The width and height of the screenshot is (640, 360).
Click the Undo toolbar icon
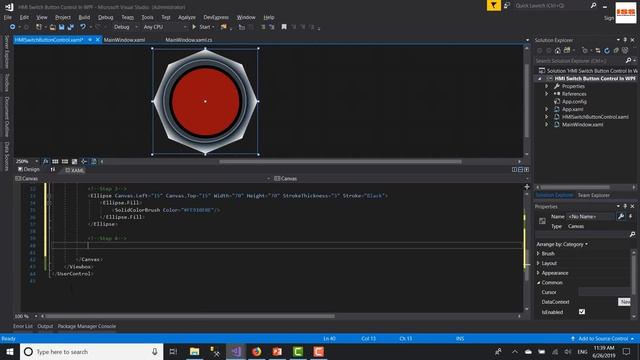point(83,27)
